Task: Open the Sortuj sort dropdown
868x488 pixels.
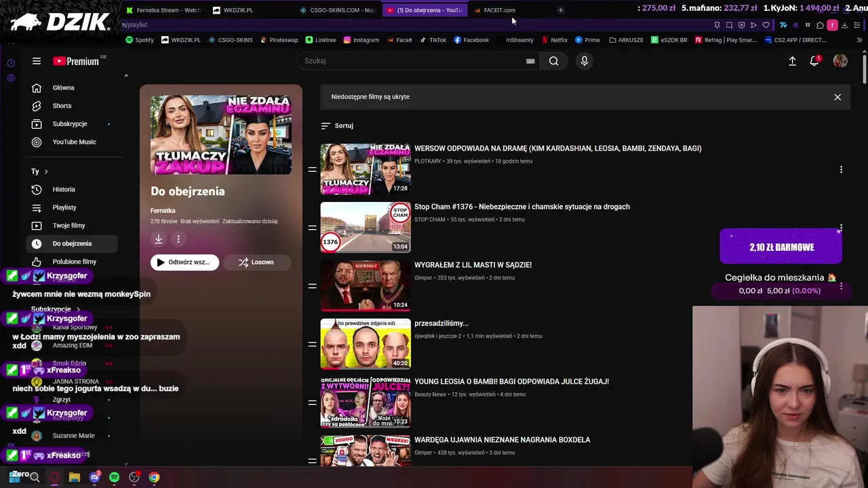Action: pyautogui.click(x=337, y=125)
